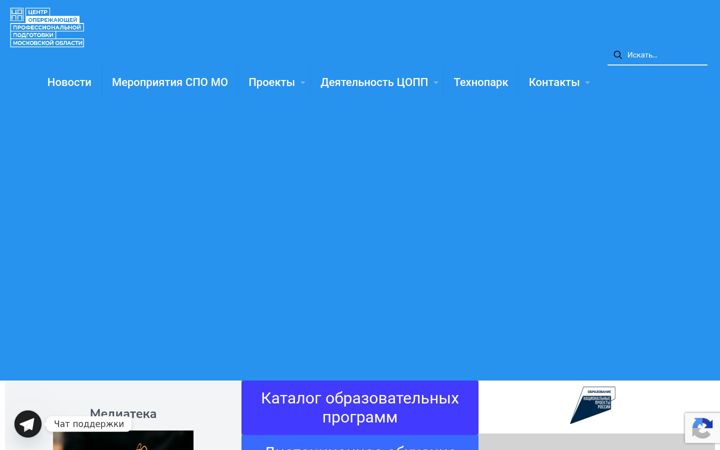Screen dimensions: 720x450
Task: Open the Чат поддержки label
Action: point(89,424)
